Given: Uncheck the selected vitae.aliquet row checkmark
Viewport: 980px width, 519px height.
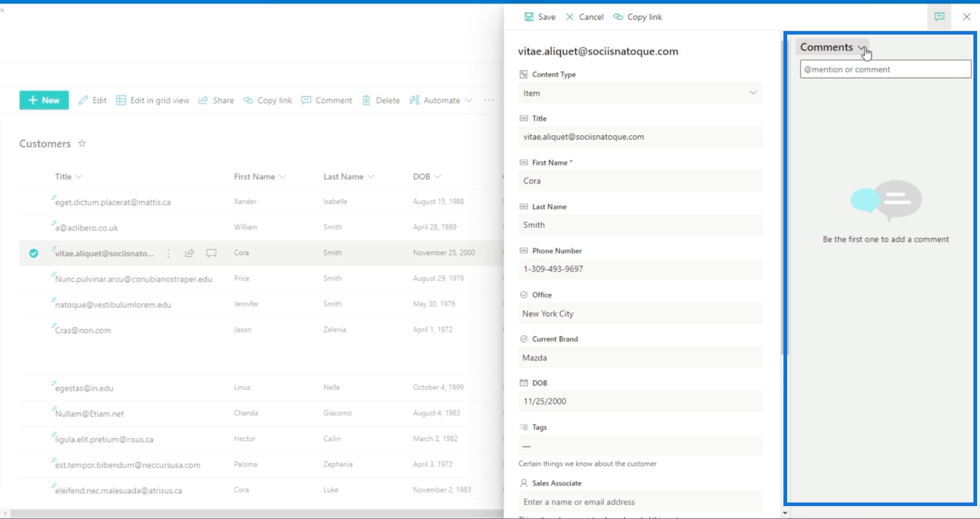Looking at the screenshot, I should click(34, 253).
